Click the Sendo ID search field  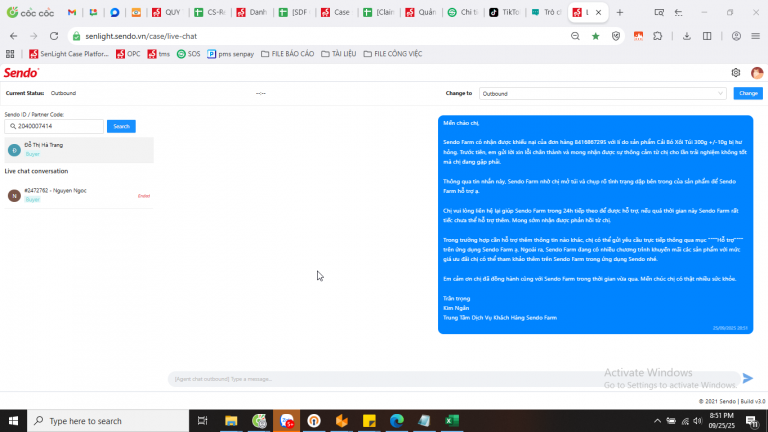[54, 126]
